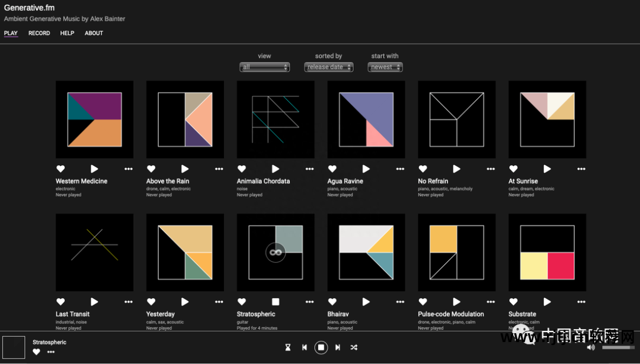Heart the Stratospheric track in bottom bar
Image resolution: width=640 pixels, height=364 pixels.
coord(36,352)
